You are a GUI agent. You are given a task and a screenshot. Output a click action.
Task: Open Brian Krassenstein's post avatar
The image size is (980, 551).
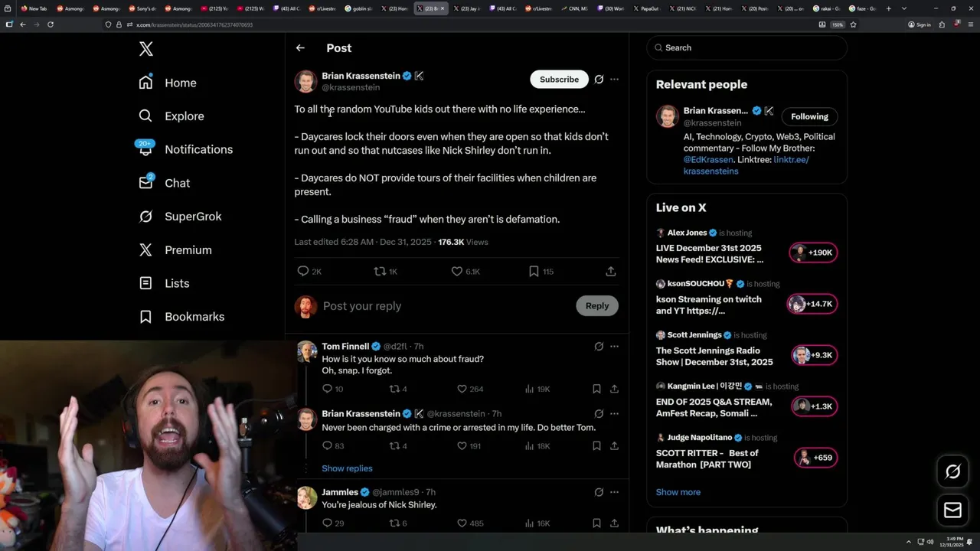coord(305,81)
